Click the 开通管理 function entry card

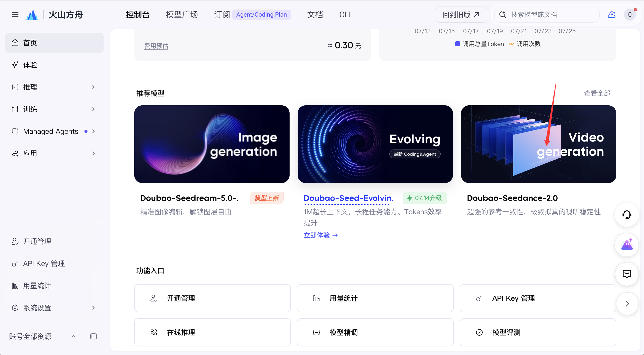(x=212, y=298)
